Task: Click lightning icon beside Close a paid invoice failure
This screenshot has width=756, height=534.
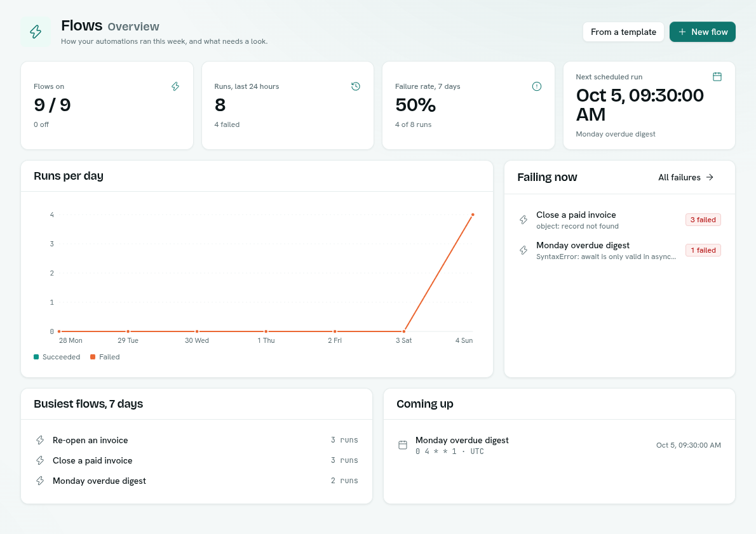Action: click(x=523, y=220)
